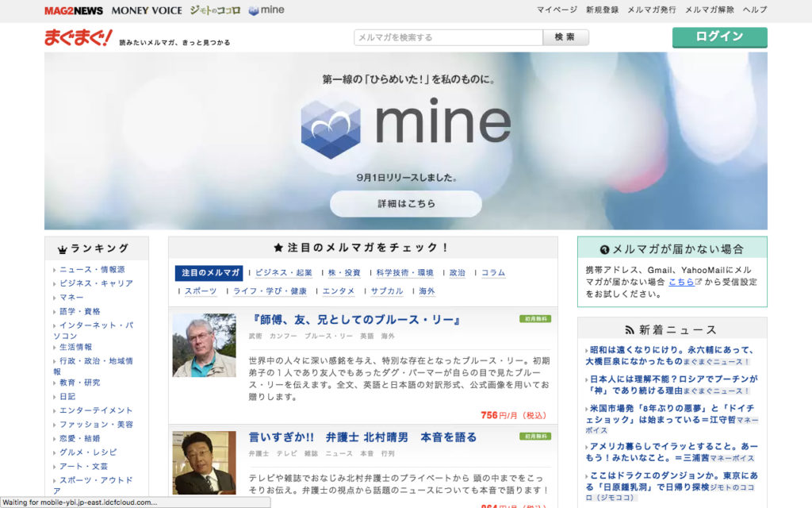The width and height of the screenshot is (812, 508).
Task: Open the MONEY VOICE logo link
Action: pyautogui.click(x=147, y=10)
